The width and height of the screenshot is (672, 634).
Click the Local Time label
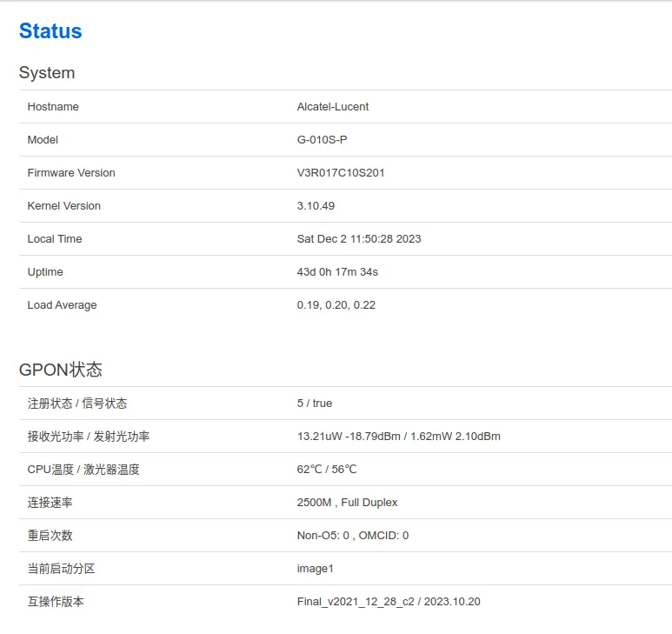pos(55,238)
